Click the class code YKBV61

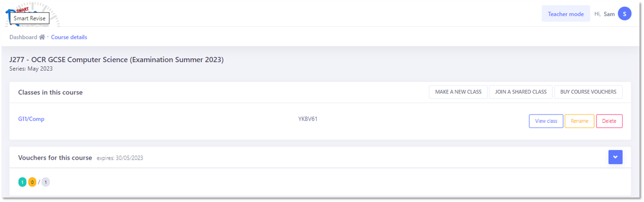(308, 119)
